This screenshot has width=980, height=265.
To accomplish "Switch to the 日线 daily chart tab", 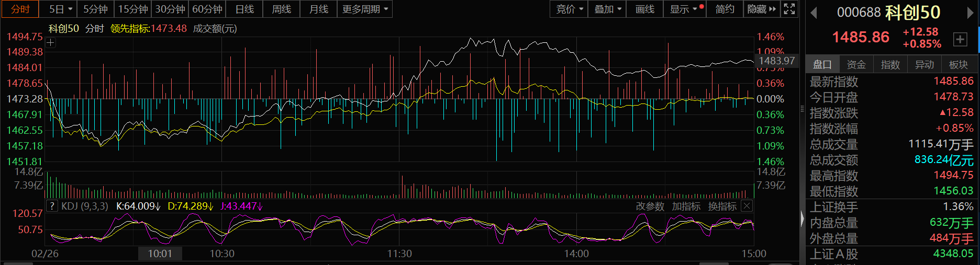I will click(244, 9).
